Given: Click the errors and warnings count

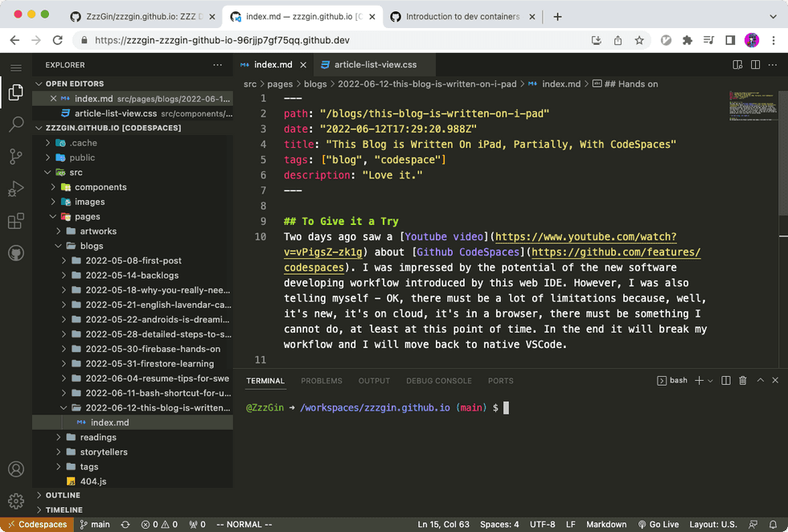Looking at the screenshot, I should [159, 525].
